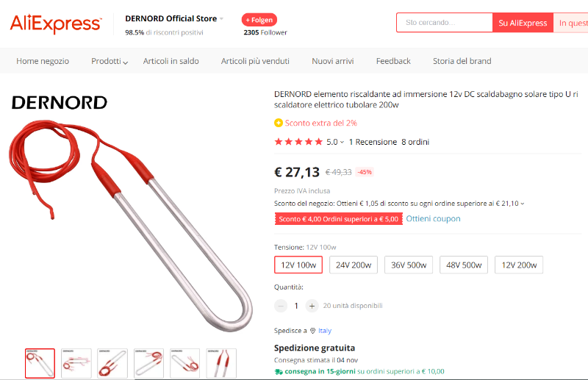Click the location pin icon beside Italy

[x=313, y=331]
